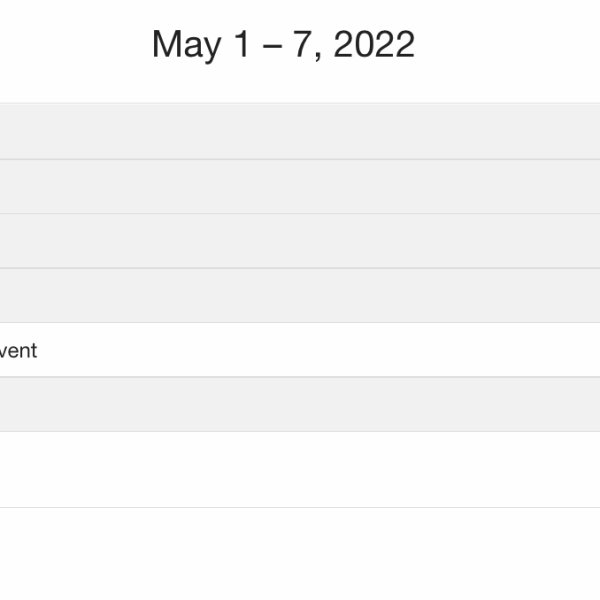600x600 pixels.
Task: Click the empty white row under the last gray header
Action: (x=300, y=470)
